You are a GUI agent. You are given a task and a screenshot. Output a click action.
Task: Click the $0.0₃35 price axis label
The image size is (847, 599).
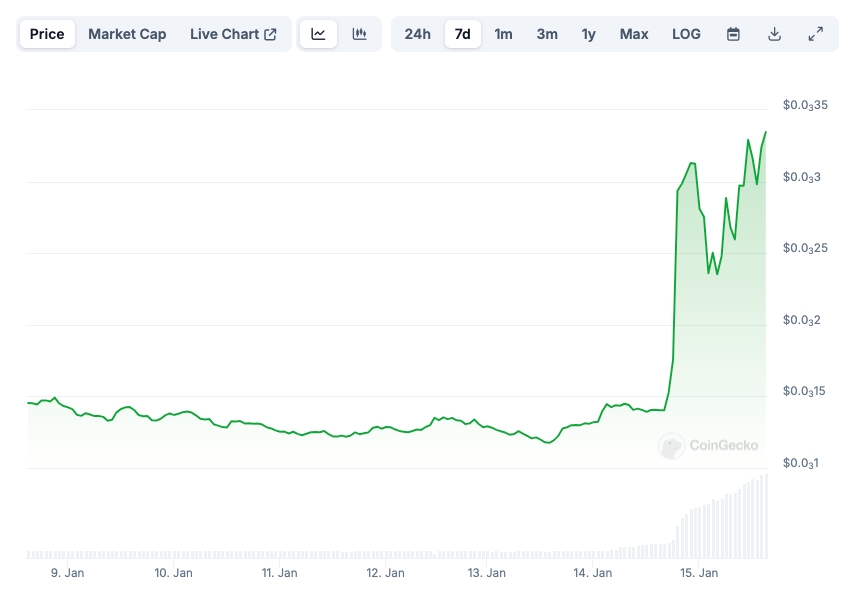pyautogui.click(x=805, y=105)
